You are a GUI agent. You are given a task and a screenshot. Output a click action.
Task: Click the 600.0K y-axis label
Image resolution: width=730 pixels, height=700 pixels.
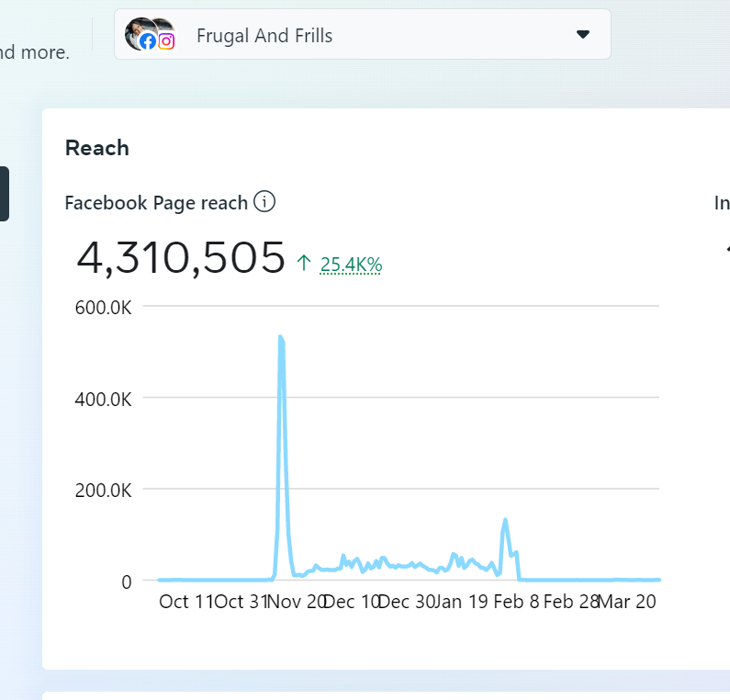coord(104,308)
